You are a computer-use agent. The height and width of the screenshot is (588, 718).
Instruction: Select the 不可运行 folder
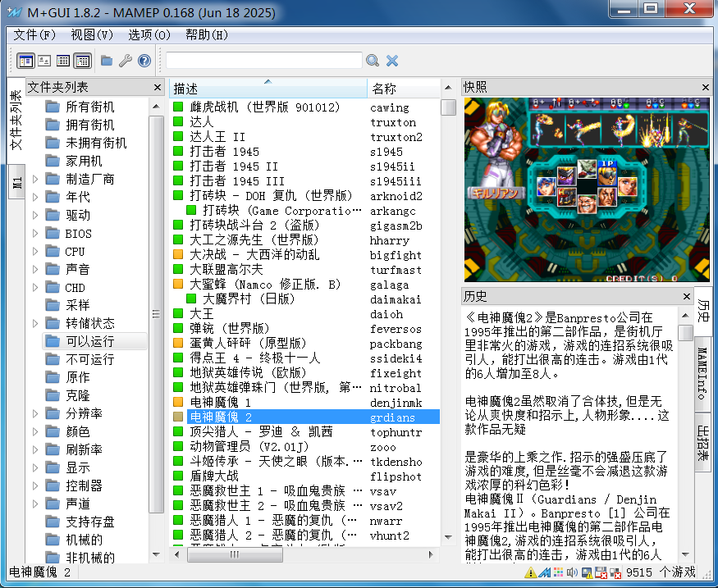80,360
